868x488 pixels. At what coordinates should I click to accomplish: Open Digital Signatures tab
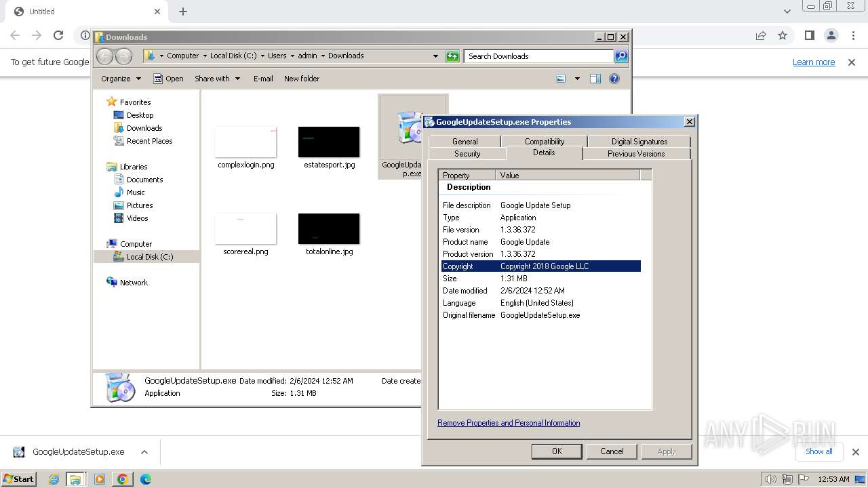click(x=639, y=142)
